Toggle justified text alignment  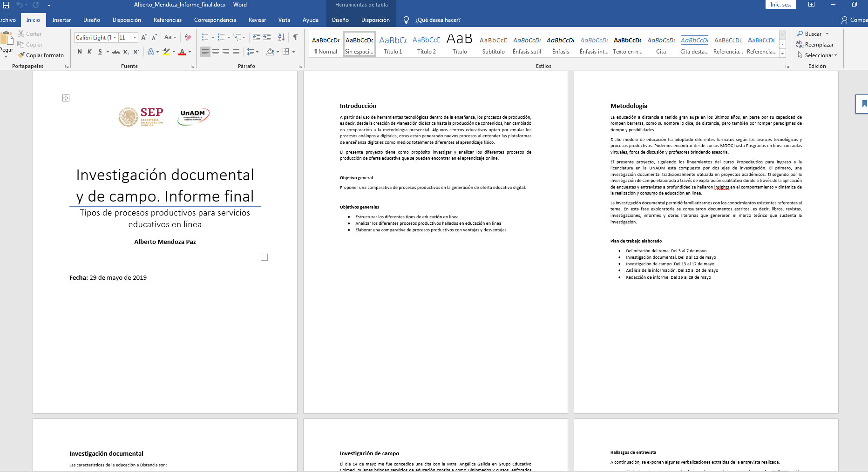(236, 52)
